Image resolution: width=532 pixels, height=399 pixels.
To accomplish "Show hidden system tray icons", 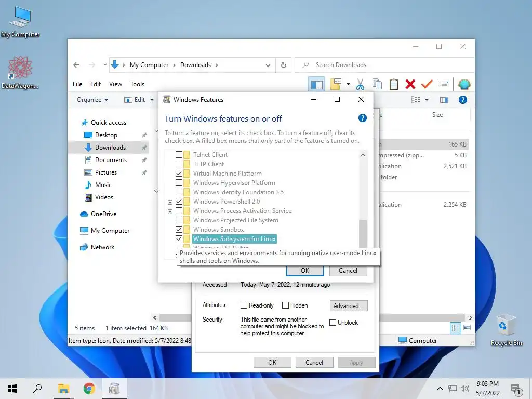I will (440, 389).
